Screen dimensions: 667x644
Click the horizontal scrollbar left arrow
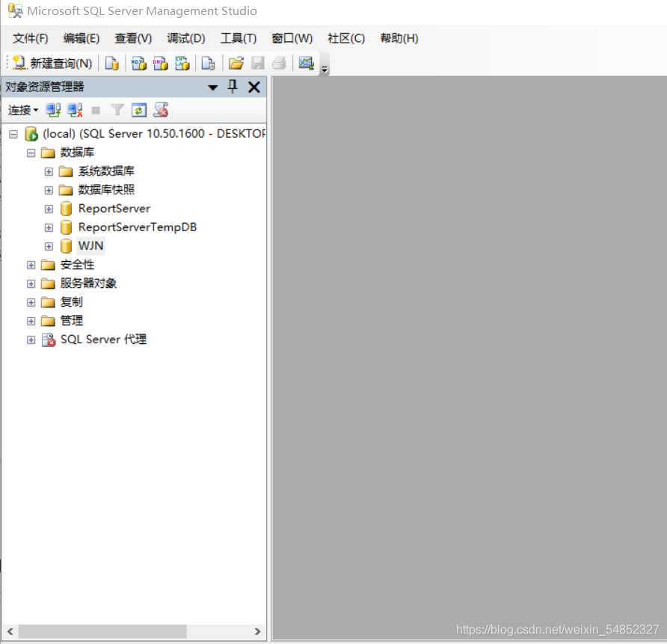point(10,632)
